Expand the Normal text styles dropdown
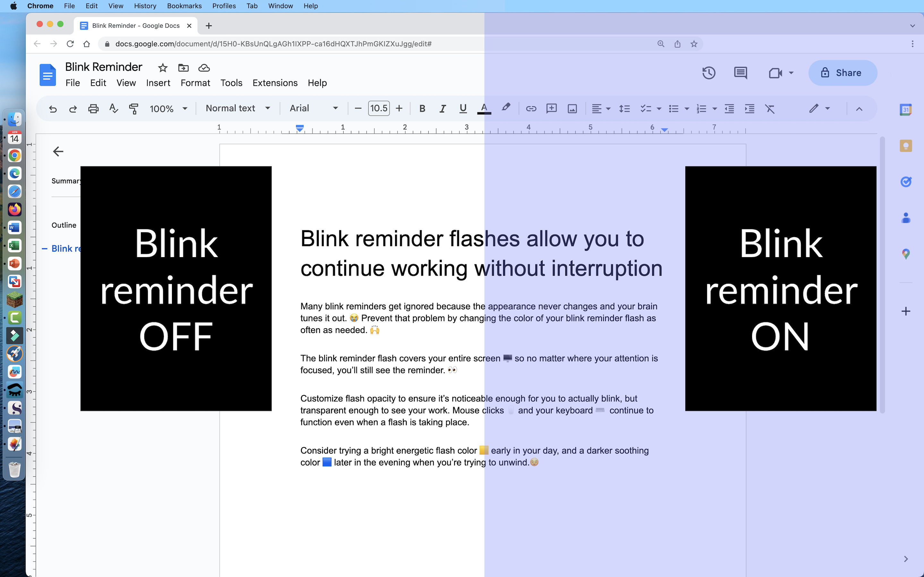The height and width of the screenshot is (577, 924). [x=237, y=108]
